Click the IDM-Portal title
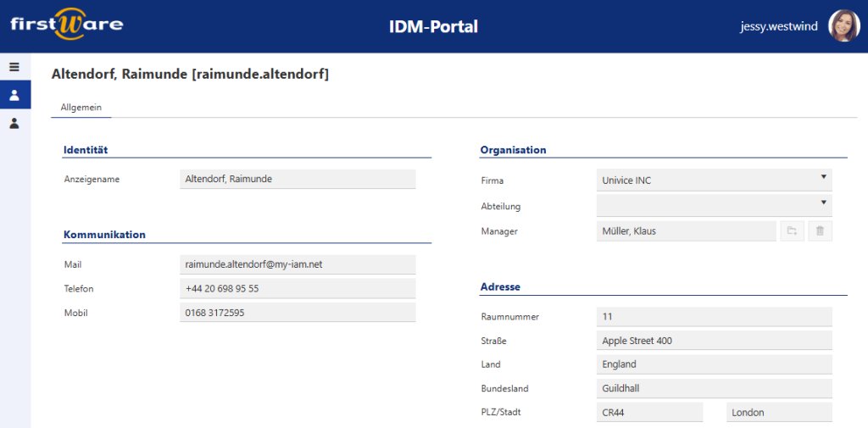This screenshot has height=428, width=868. (x=433, y=26)
